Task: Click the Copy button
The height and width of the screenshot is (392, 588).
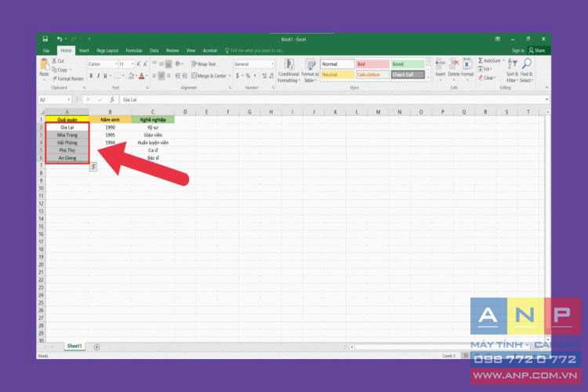Action: point(60,70)
